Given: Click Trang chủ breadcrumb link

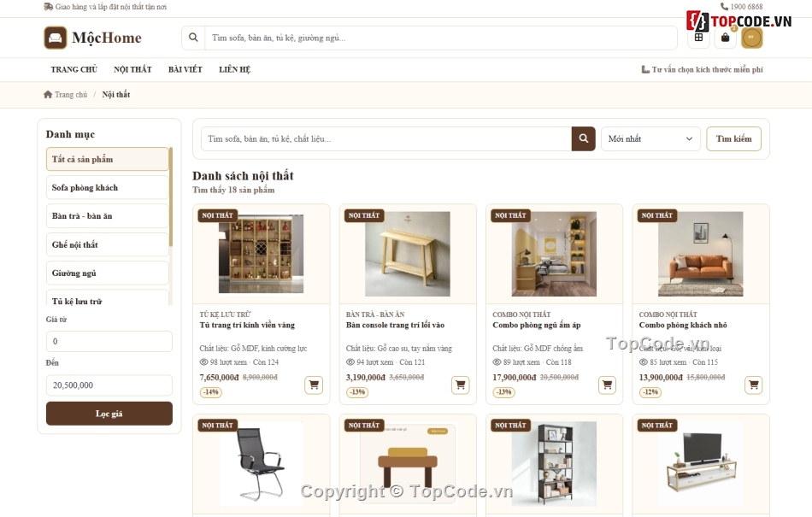Looking at the screenshot, I should click(71, 94).
